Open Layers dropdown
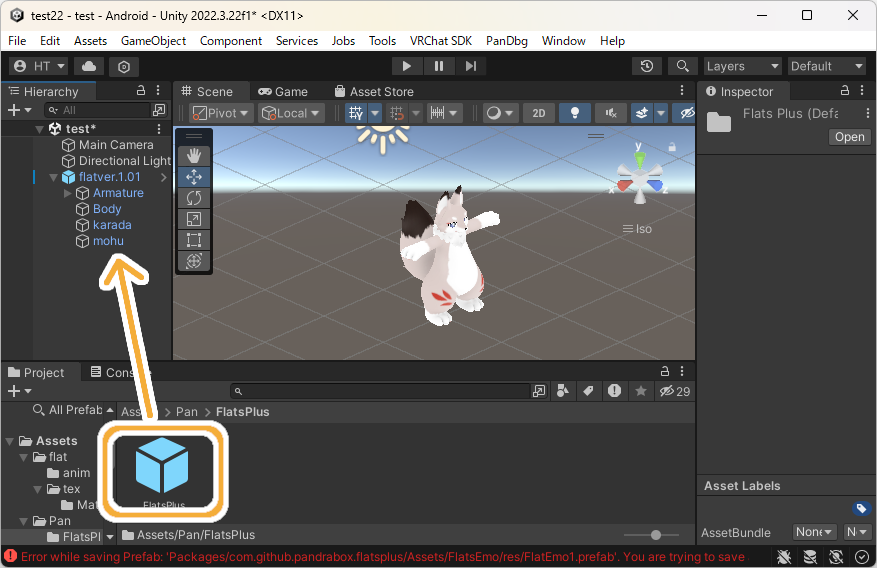 (742, 66)
